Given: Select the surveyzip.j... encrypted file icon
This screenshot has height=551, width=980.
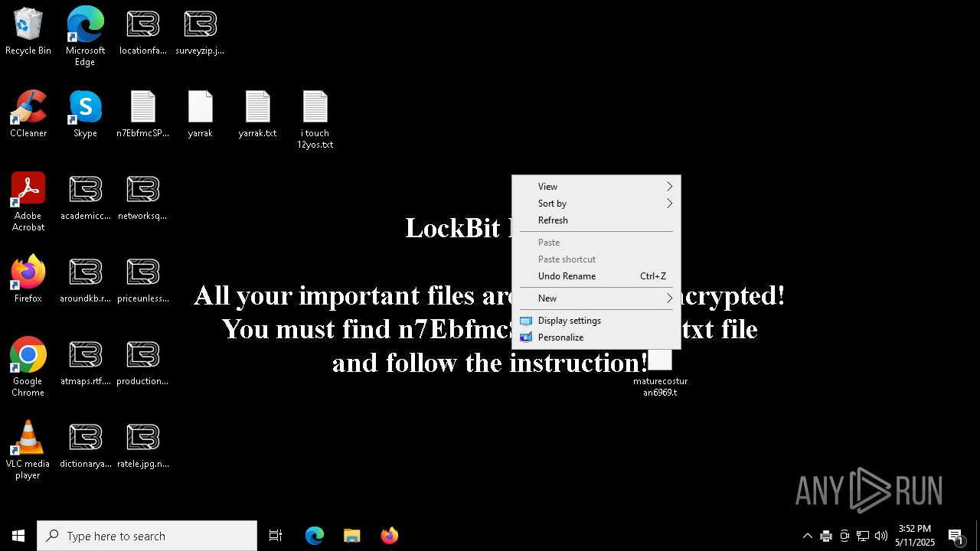Looking at the screenshot, I should (x=200, y=32).
